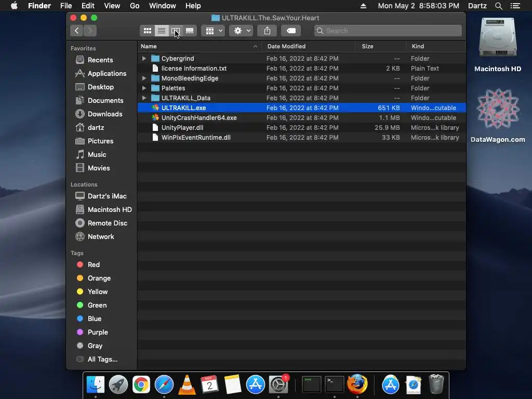Sort by the Name column header
This screenshot has height=399, width=532.
point(199,46)
